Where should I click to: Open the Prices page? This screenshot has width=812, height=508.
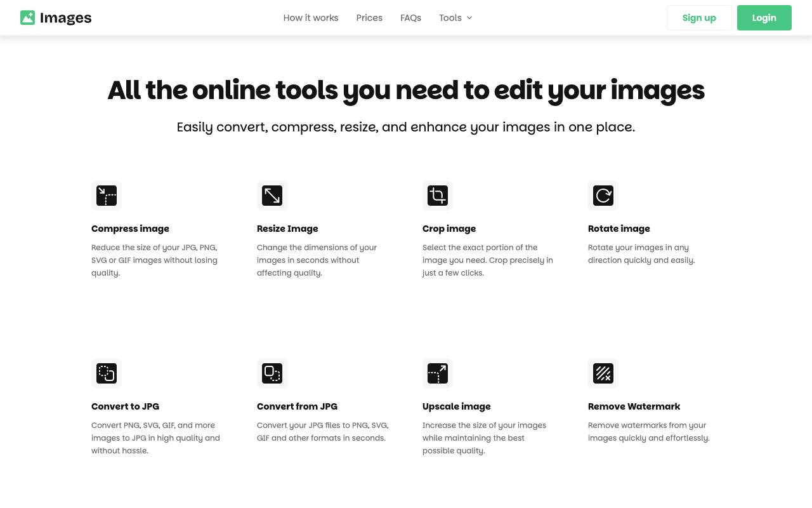(x=369, y=18)
